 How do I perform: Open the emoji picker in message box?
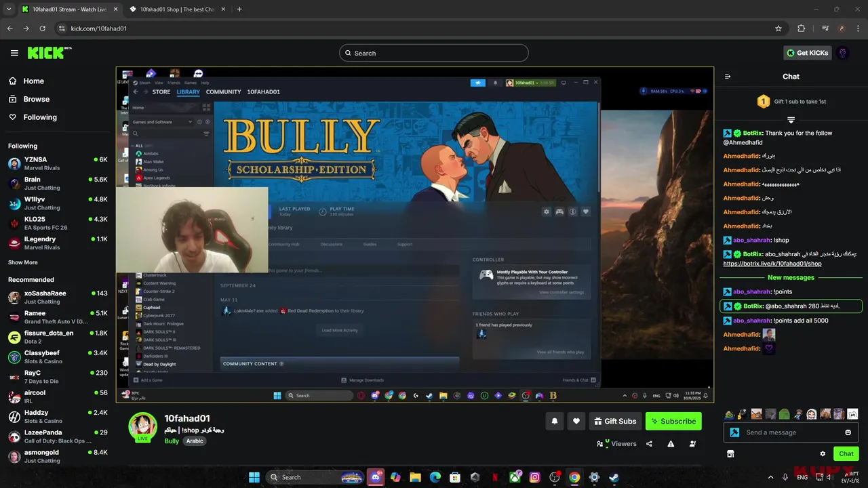coord(848,432)
